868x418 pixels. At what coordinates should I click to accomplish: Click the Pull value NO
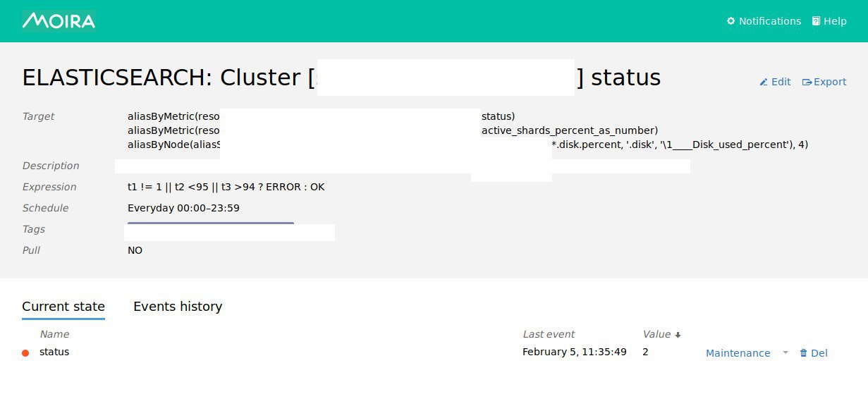[135, 250]
